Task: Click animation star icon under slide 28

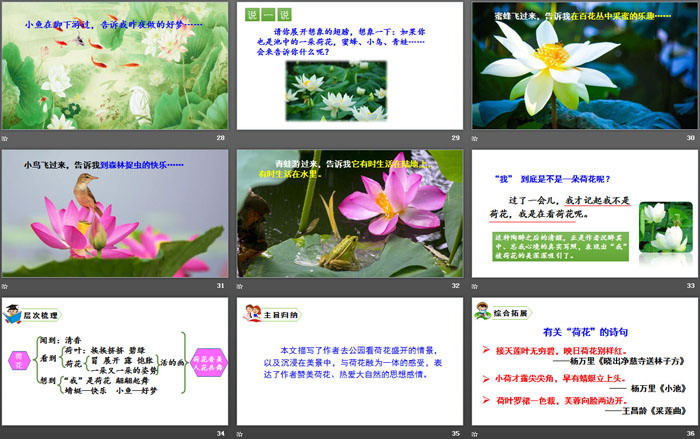Action: click(x=4, y=138)
